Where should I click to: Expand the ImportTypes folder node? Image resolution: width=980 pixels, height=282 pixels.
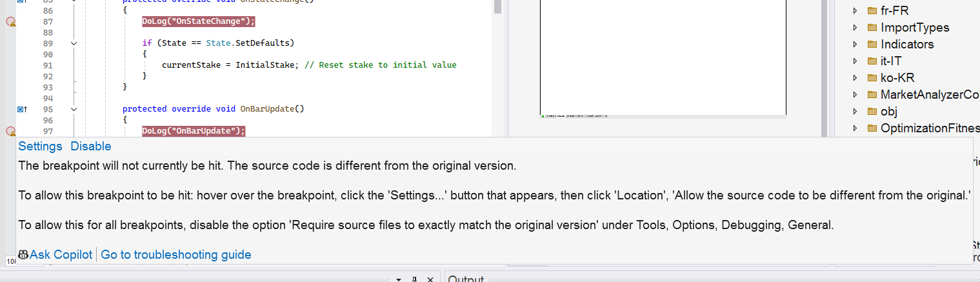coord(855,28)
